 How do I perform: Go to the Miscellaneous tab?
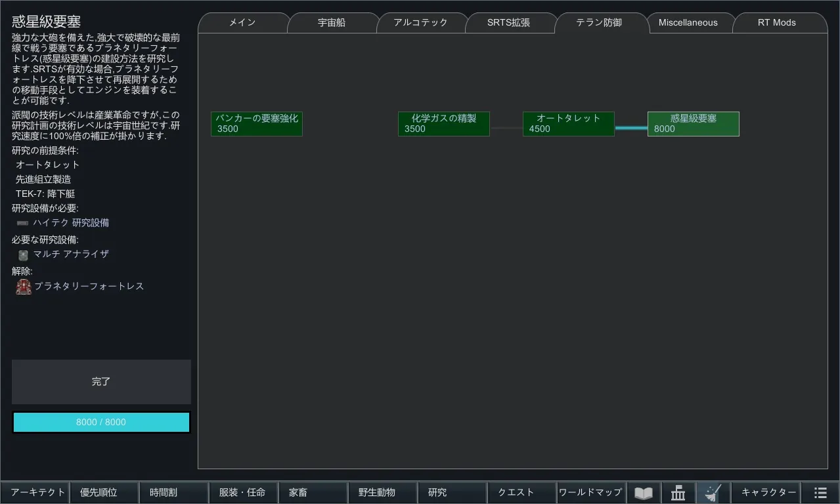coord(688,22)
